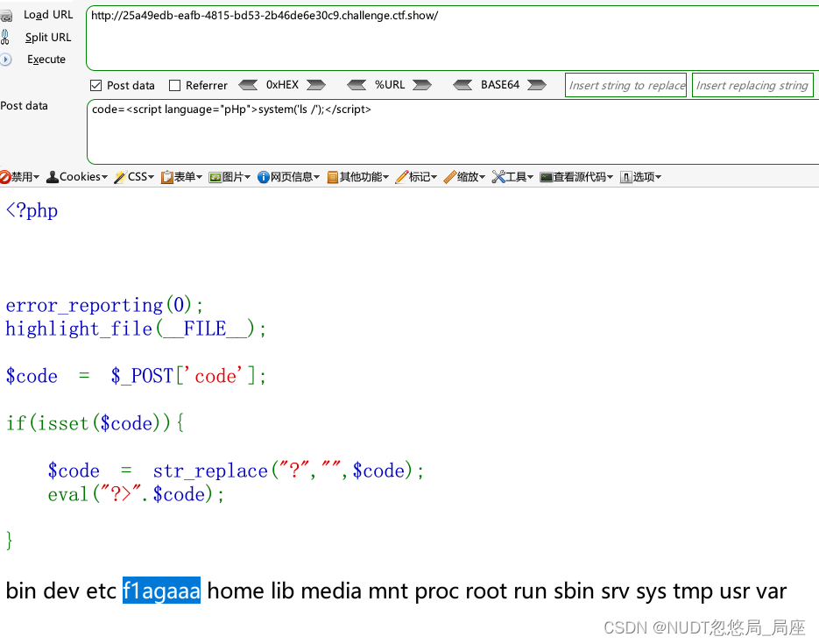Image resolution: width=819 pixels, height=644 pixels.
Task: Click the word 'proc' in directory listing
Action: tap(437, 591)
